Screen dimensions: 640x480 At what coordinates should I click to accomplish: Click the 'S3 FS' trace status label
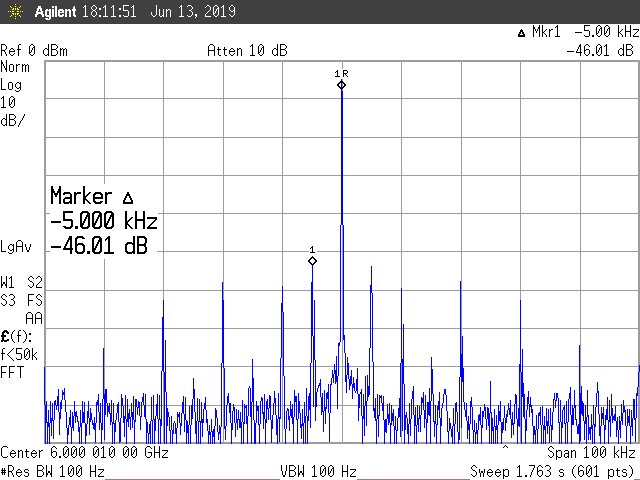[21, 301]
